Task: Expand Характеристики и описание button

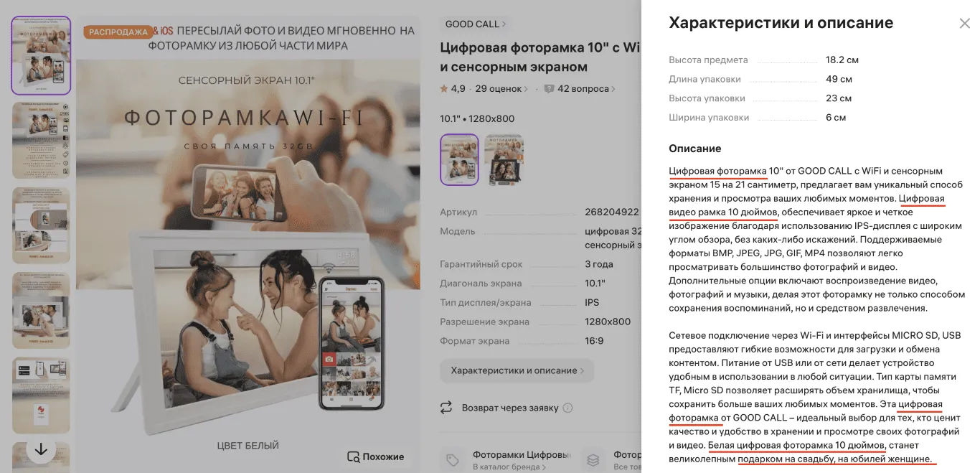Action: (x=517, y=371)
